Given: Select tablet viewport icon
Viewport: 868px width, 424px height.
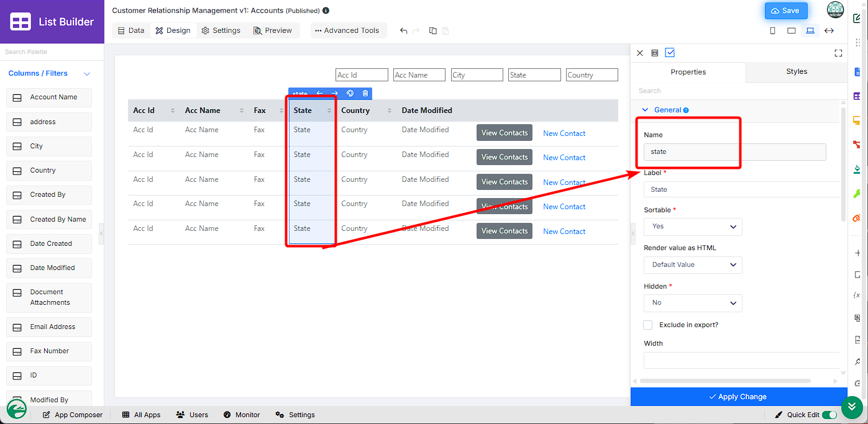Looking at the screenshot, I should coord(791,30).
